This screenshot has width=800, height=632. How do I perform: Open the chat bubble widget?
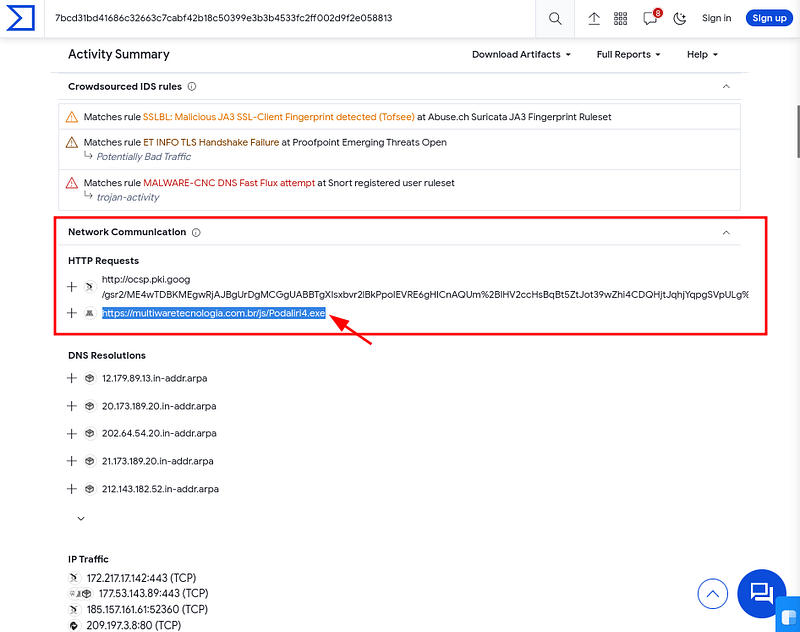click(x=762, y=593)
